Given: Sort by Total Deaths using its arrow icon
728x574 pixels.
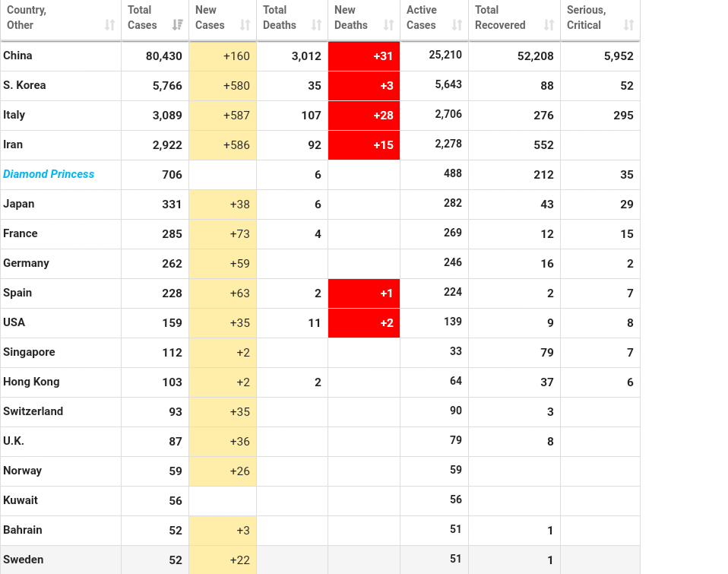Looking at the screenshot, I should tap(316, 25).
